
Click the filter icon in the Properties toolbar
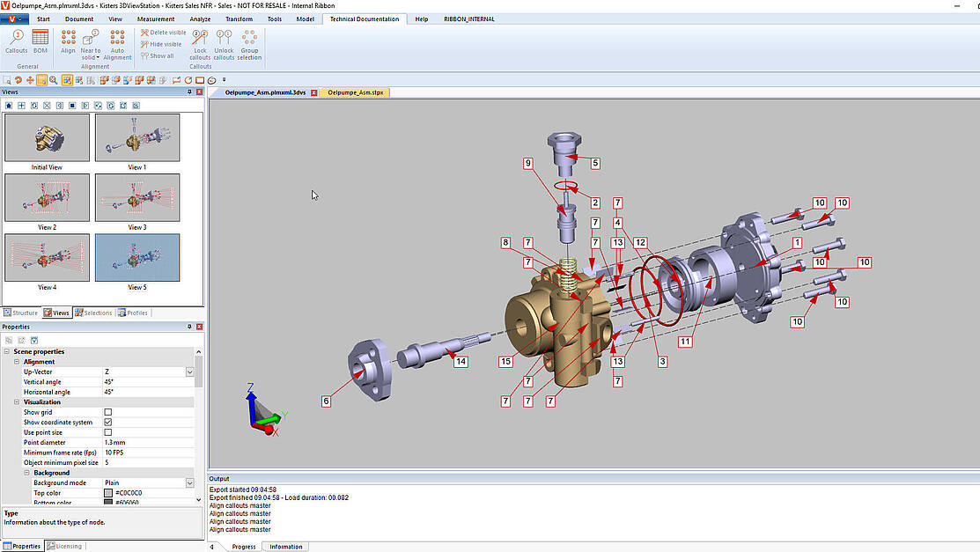click(x=34, y=340)
